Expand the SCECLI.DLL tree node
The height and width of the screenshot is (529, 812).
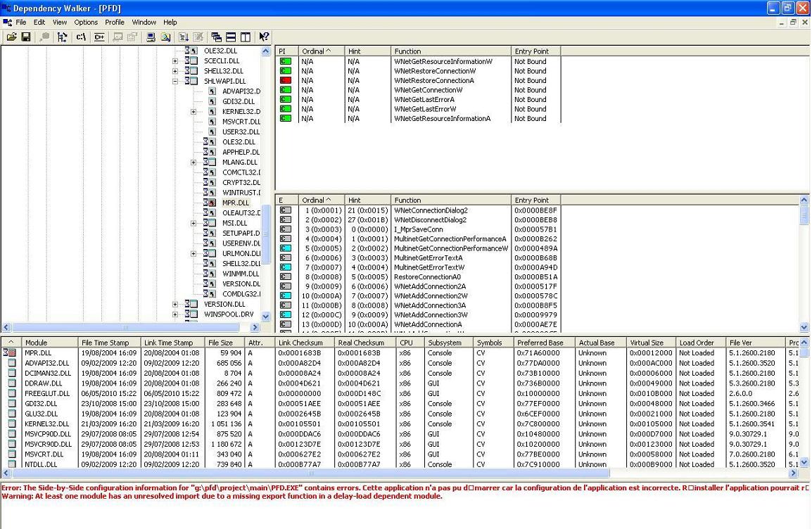175,61
